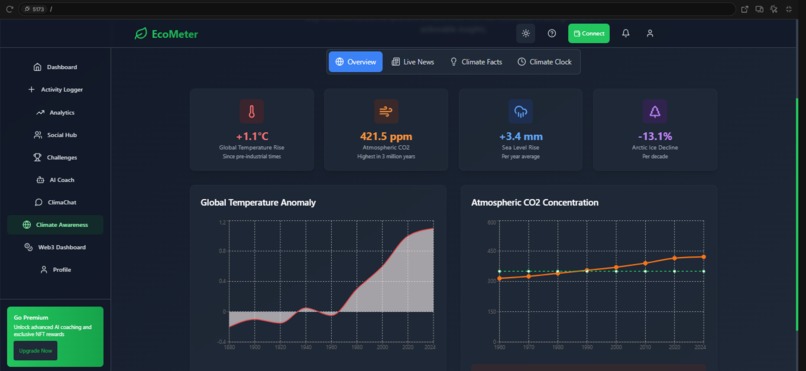
Task: Click the +1.1°C temperature value
Action: tap(252, 137)
